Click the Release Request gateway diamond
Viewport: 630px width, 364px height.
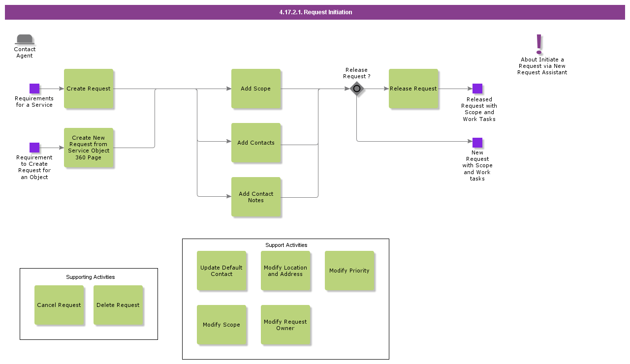(357, 89)
